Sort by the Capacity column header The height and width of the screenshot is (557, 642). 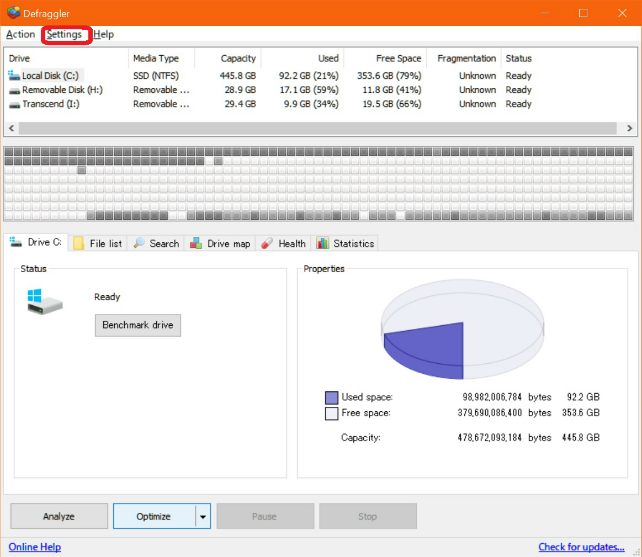click(228, 58)
